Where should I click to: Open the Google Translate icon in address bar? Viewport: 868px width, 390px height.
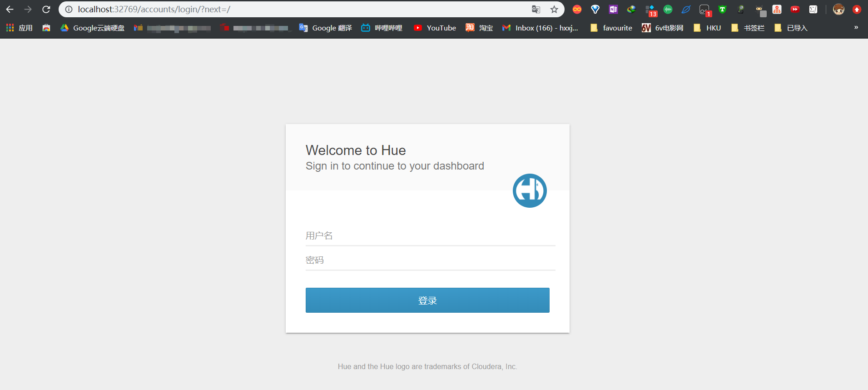536,9
